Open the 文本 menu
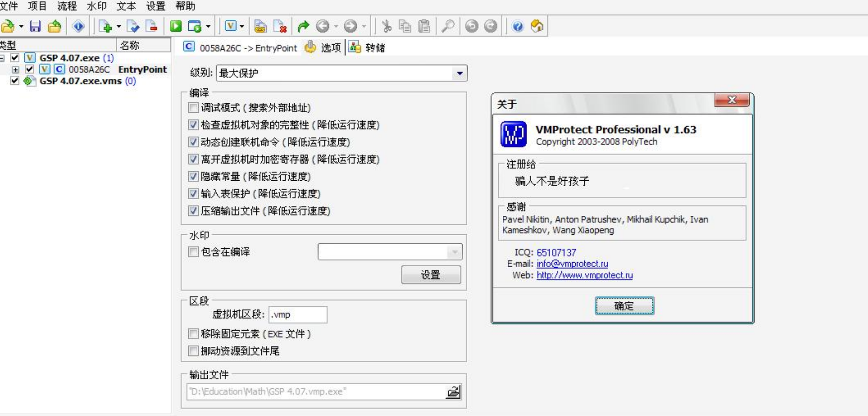The height and width of the screenshot is (416, 868). pos(126,6)
